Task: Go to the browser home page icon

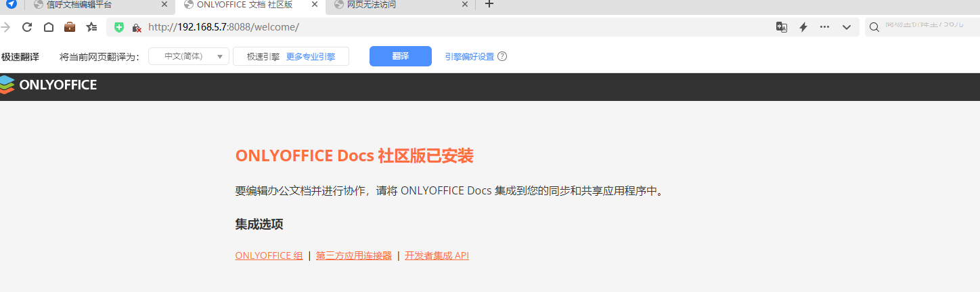Action: click(49, 27)
